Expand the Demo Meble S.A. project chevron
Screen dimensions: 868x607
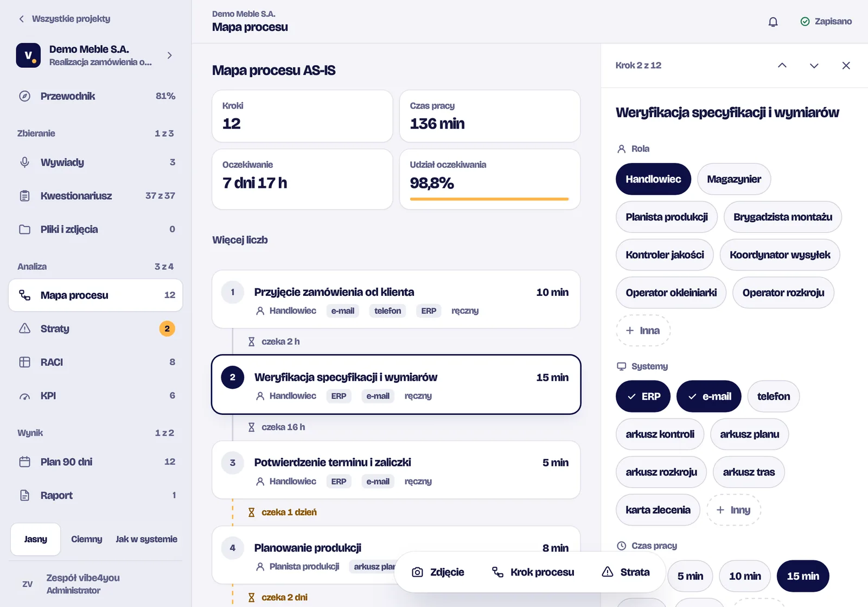click(170, 55)
